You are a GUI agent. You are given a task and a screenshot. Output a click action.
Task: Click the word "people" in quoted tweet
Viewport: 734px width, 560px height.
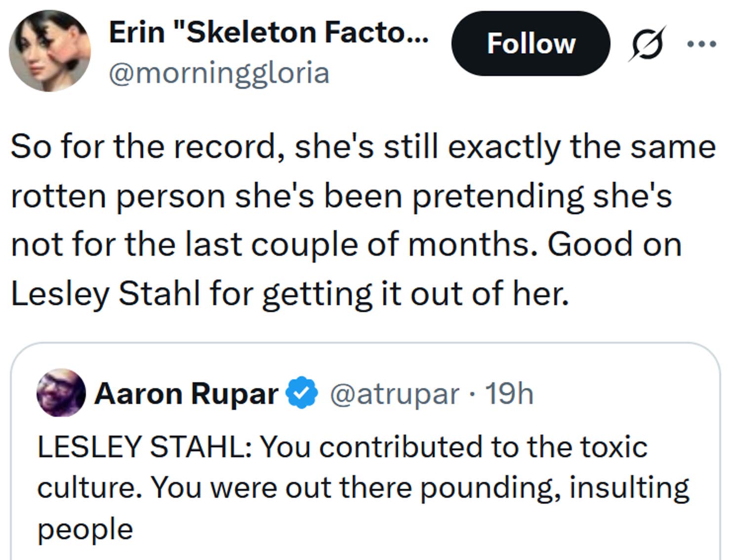click(85, 529)
